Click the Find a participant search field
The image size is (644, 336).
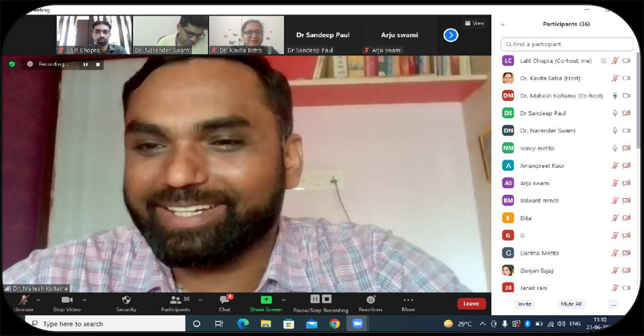pos(567,44)
